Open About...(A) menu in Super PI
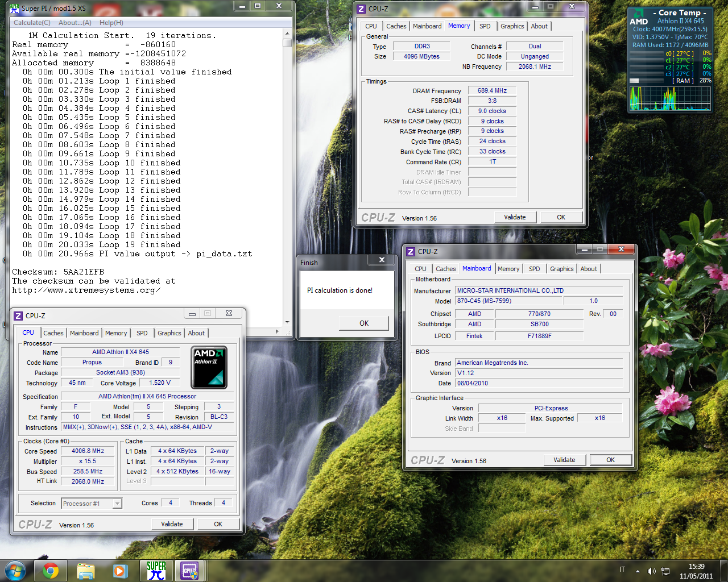The image size is (728, 582). point(75,23)
